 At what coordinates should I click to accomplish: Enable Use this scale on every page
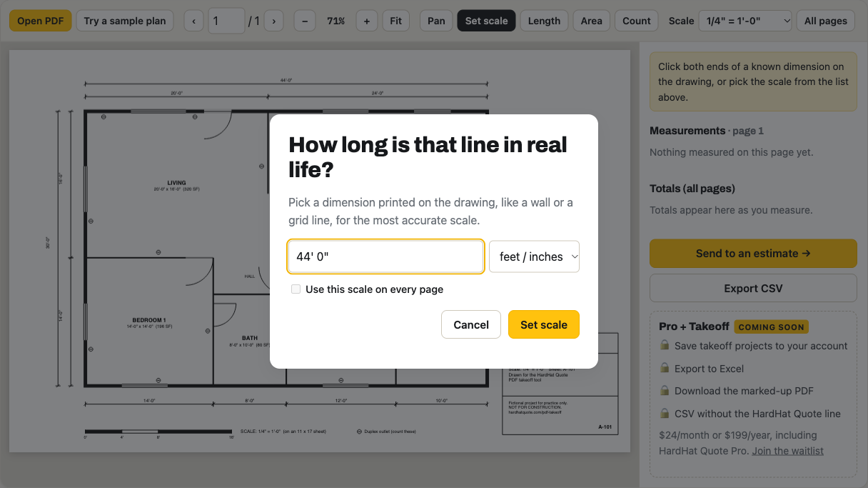(296, 289)
